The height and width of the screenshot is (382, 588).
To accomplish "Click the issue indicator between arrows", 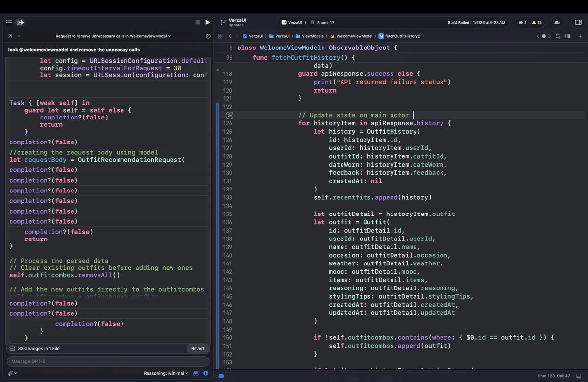I will click(x=543, y=36).
